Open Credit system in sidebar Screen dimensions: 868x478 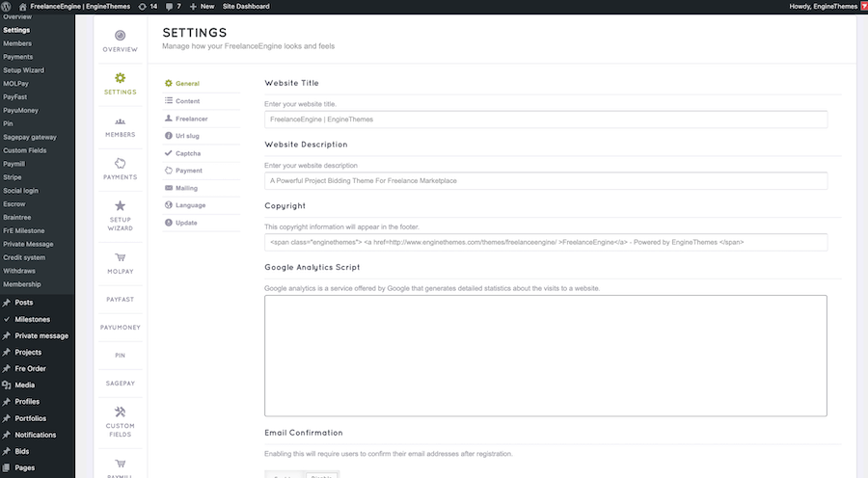coord(24,258)
